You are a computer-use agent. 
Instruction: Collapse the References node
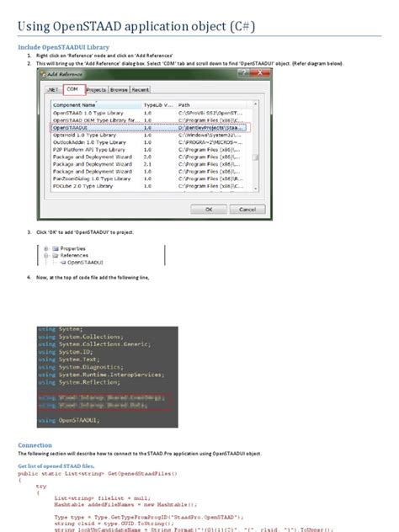click(46, 255)
